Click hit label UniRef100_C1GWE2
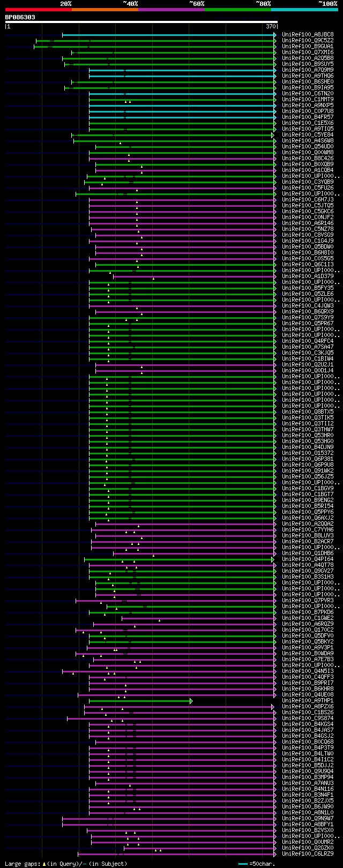The width and height of the screenshot is (343, 868). click(x=308, y=618)
